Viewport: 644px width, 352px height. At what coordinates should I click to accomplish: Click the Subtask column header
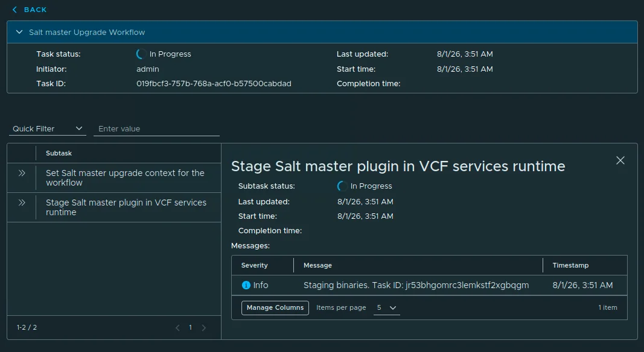pos(59,153)
